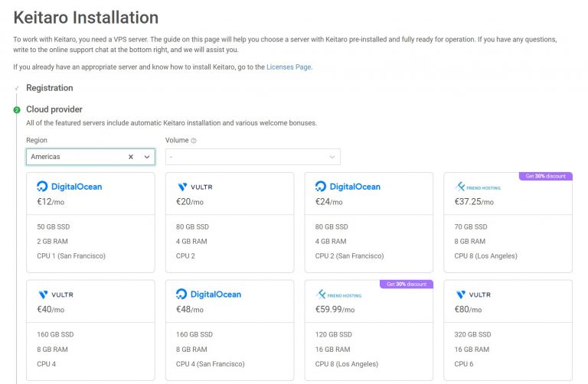Click CPU 8 (Los Angeles) on €37.25 card
Image resolution: width=588 pixels, height=384 pixels.
click(485, 256)
